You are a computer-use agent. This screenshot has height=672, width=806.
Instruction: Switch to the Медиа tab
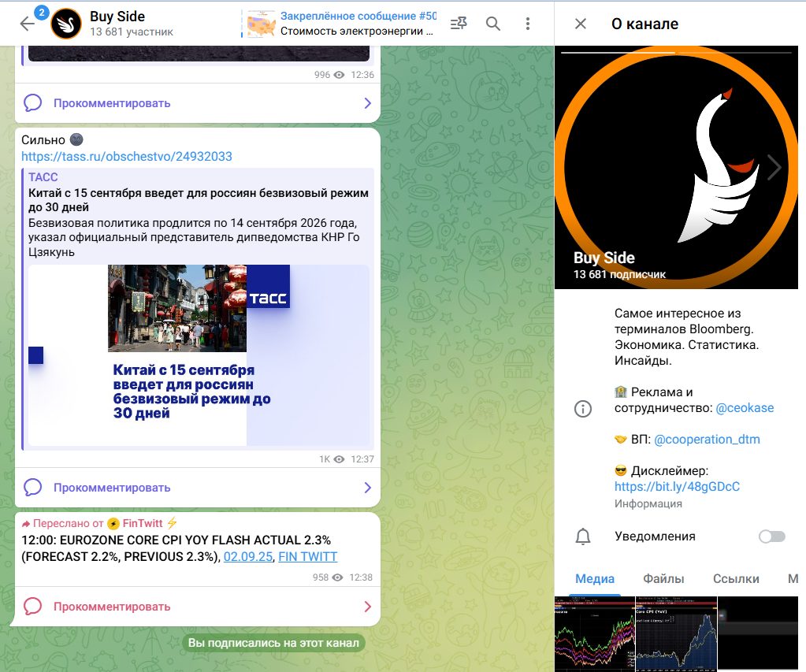[x=595, y=579]
